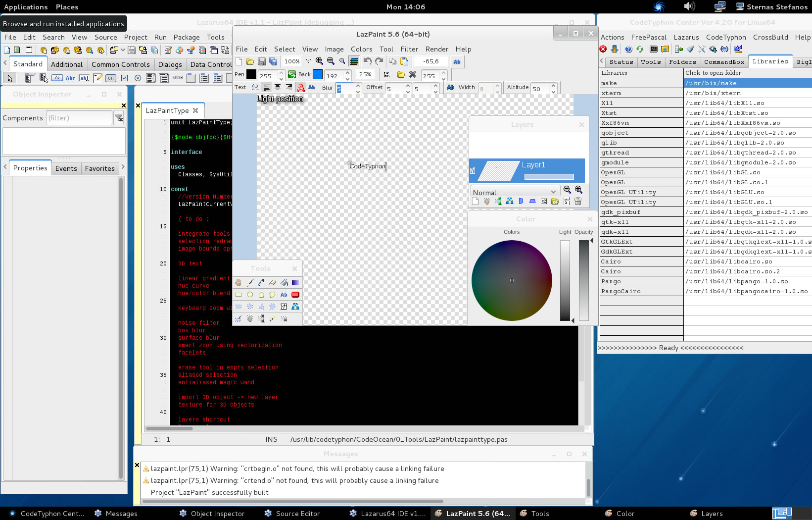Open the Render menu in LazPaint
Image resolution: width=812 pixels, height=520 pixels.
click(x=437, y=49)
